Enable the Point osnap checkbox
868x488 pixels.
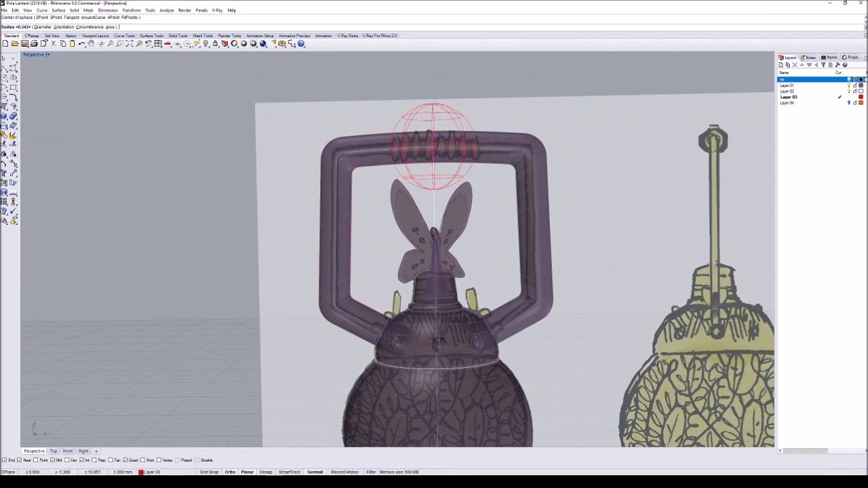(x=36, y=460)
